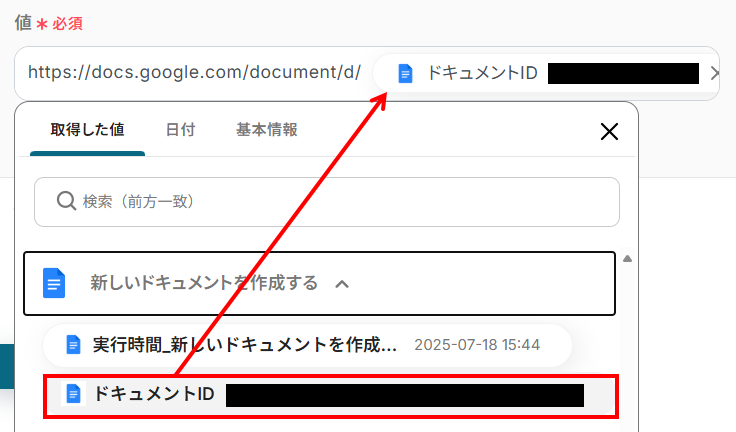
Task: Click the 検索（前方一致） search field
Action: [x=327, y=202]
